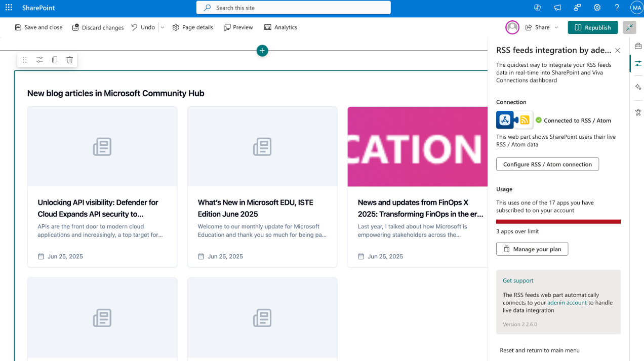Duplicate the web part
Image resolution: width=644 pixels, height=361 pixels.
pos(55,60)
